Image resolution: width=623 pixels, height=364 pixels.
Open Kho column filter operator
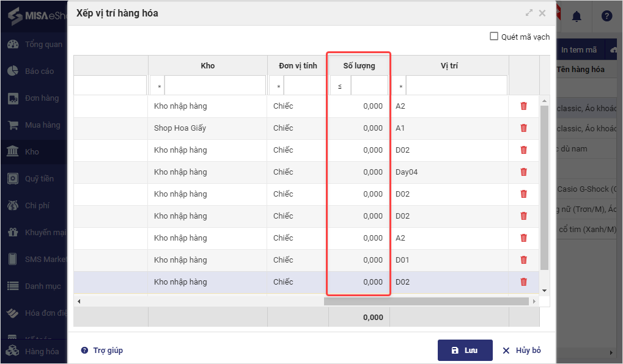tap(159, 87)
